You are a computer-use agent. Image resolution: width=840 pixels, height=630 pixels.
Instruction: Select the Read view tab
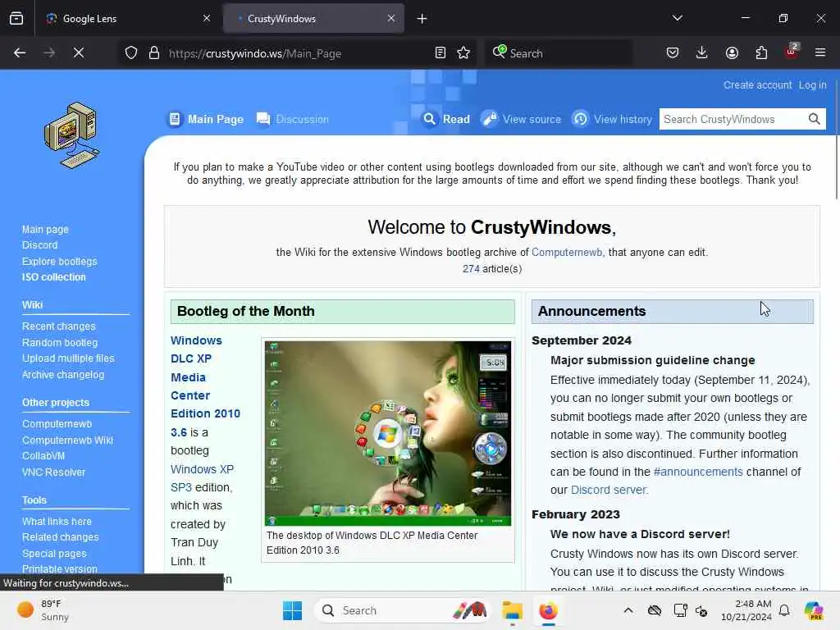click(x=447, y=119)
